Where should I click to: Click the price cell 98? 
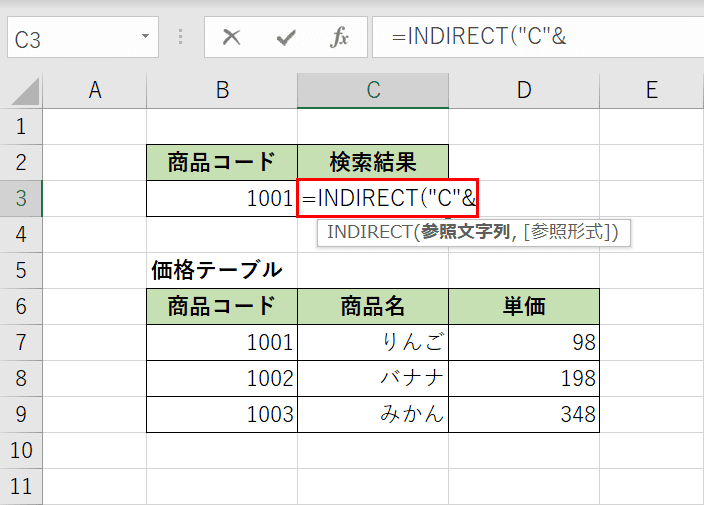coord(524,343)
